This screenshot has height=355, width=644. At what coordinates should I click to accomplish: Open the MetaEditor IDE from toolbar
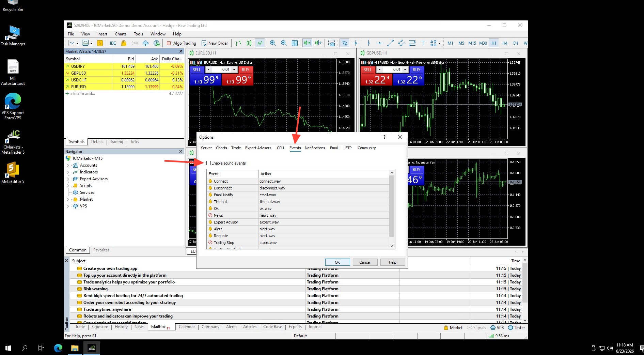[x=113, y=43]
